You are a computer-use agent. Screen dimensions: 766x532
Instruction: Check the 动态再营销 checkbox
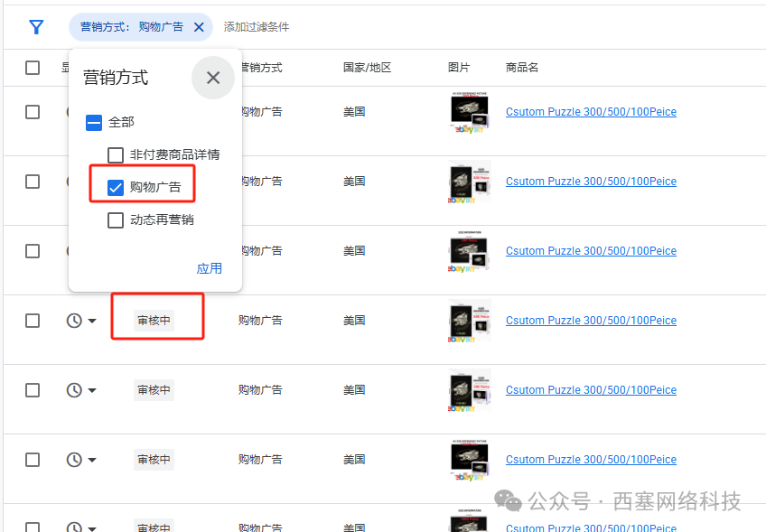(115, 219)
